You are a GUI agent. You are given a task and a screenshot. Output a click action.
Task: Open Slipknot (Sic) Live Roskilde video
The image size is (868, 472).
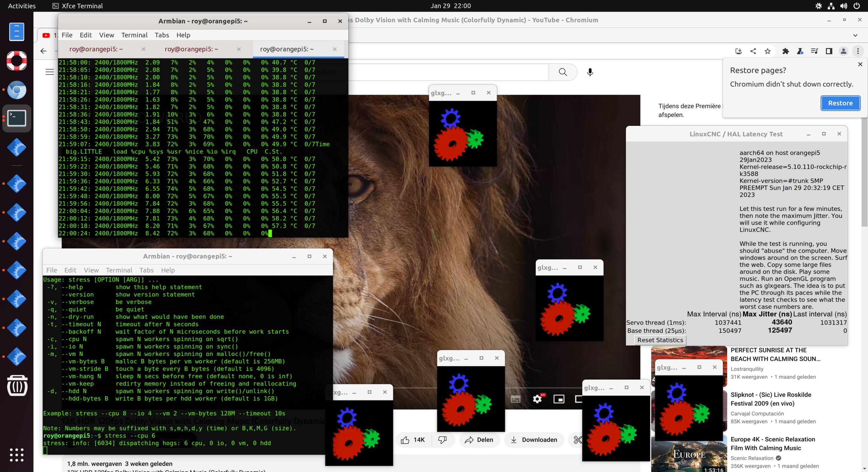(x=771, y=399)
